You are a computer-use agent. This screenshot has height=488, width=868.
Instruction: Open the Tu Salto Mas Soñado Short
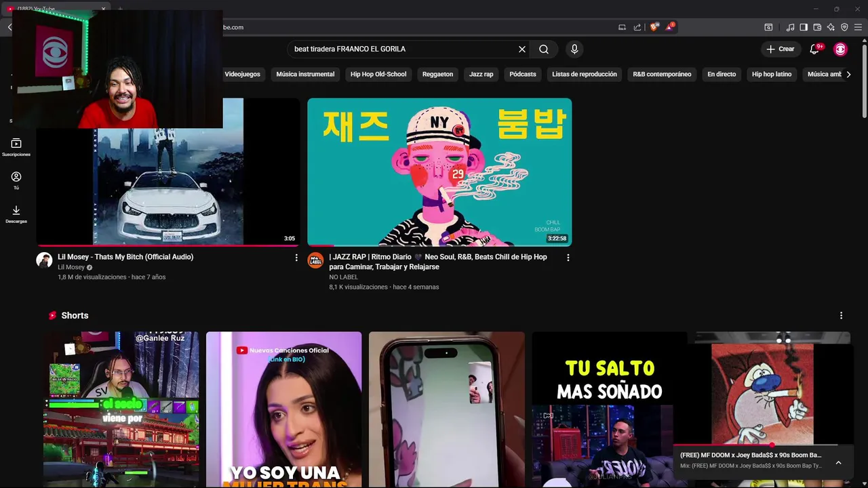tap(602, 409)
